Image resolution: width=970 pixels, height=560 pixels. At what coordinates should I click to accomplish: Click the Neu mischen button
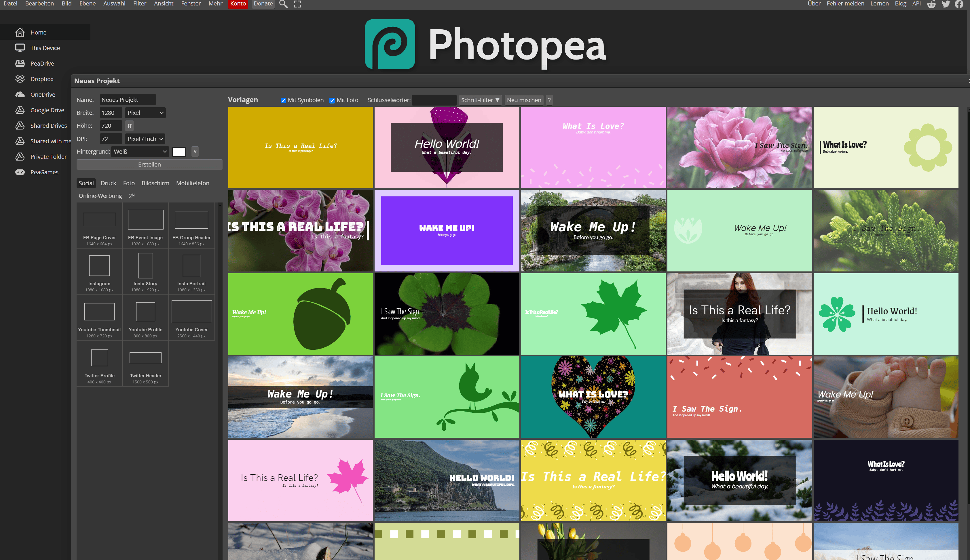[523, 100]
